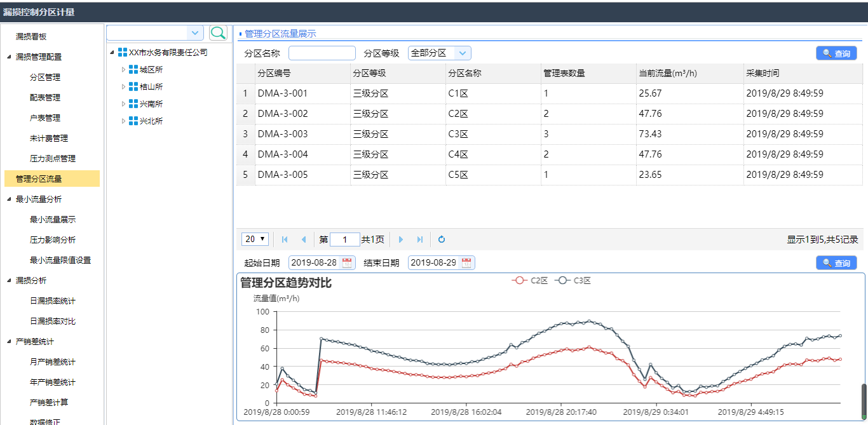Click the table refresh icon
The image size is (868, 425).
442,239
